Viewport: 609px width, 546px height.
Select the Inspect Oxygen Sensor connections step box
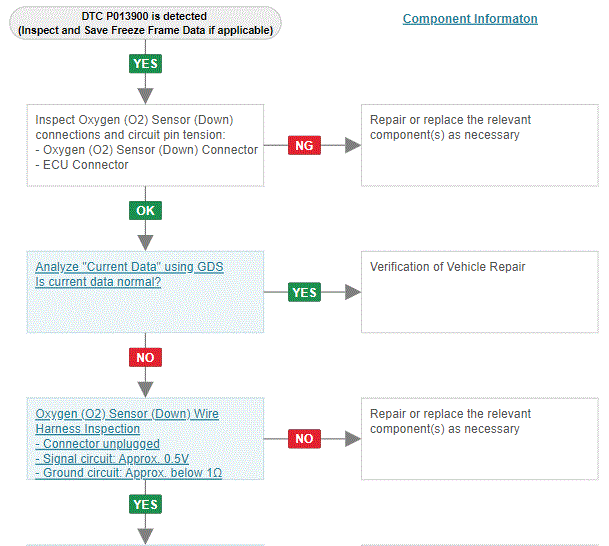pos(147,143)
